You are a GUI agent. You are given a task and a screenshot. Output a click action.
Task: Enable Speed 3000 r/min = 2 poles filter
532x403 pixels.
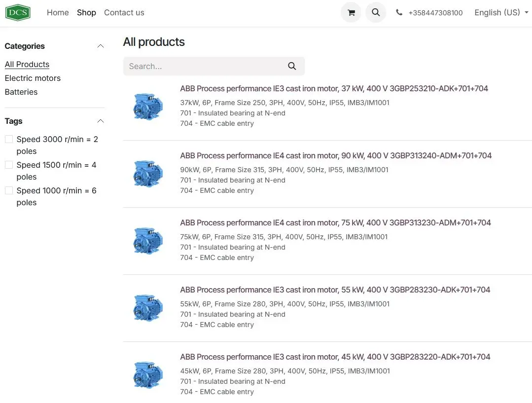9,140
